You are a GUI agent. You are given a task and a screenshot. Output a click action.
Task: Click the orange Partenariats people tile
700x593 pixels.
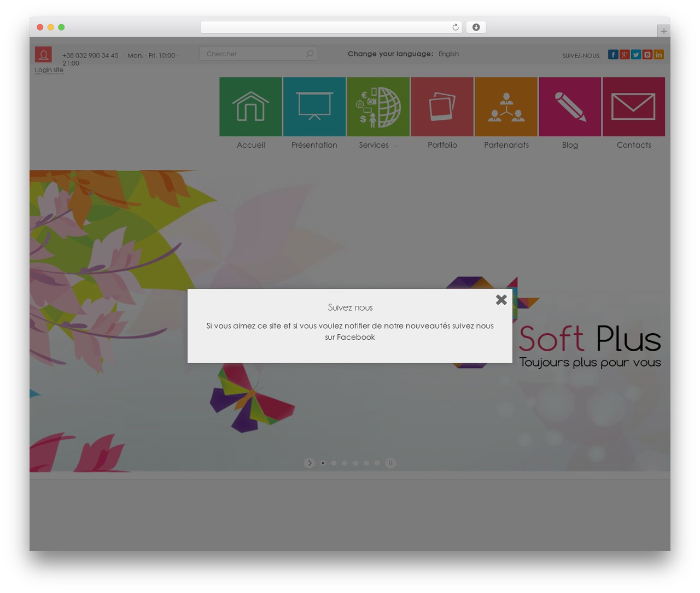[x=506, y=107]
